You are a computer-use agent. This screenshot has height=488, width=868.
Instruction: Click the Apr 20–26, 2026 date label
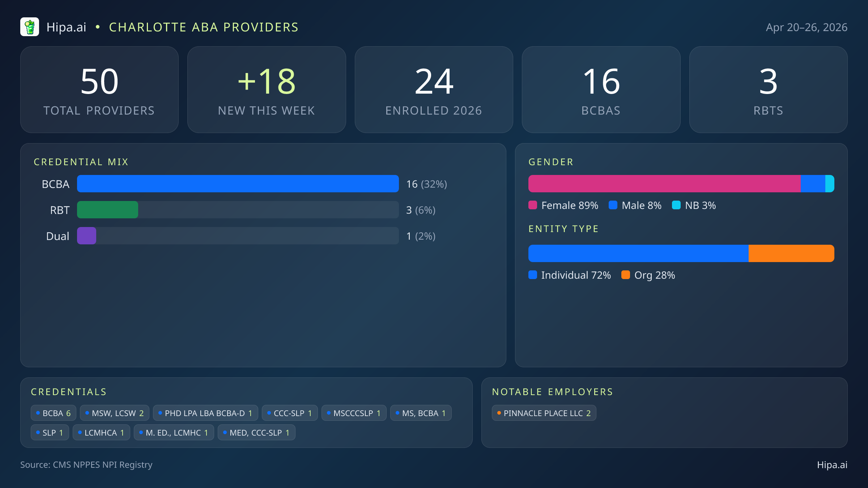pos(806,27)
